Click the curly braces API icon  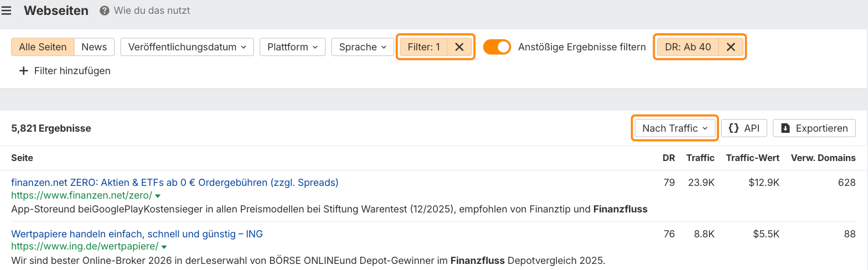click(x=734, y=128)
